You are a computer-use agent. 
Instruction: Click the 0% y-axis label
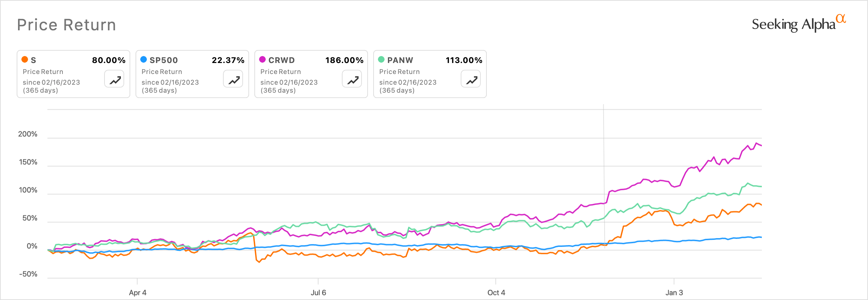pyautogui.click(x=32, y=246)
